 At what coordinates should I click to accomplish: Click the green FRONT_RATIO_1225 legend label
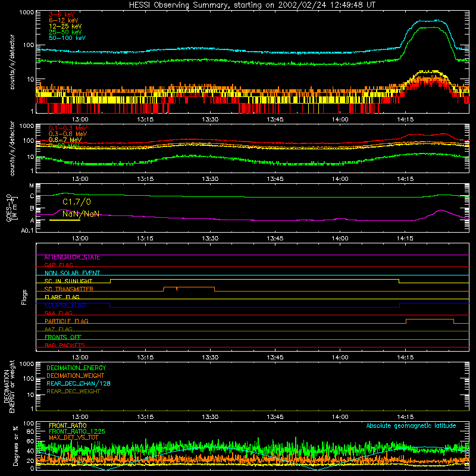pos(77,431)
